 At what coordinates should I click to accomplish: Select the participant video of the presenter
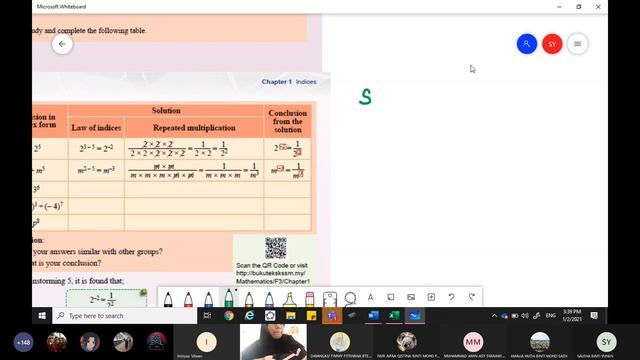[273, 342]
